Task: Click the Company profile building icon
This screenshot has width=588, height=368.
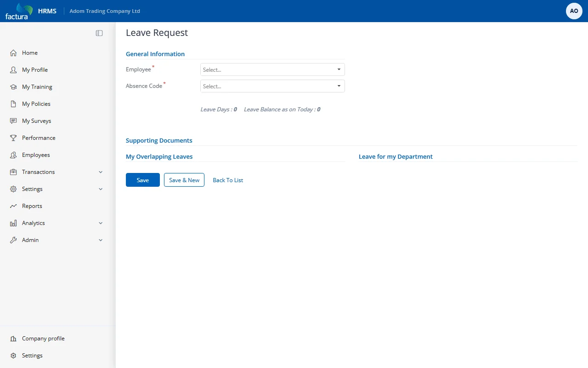Action: (x=13, y=339)
